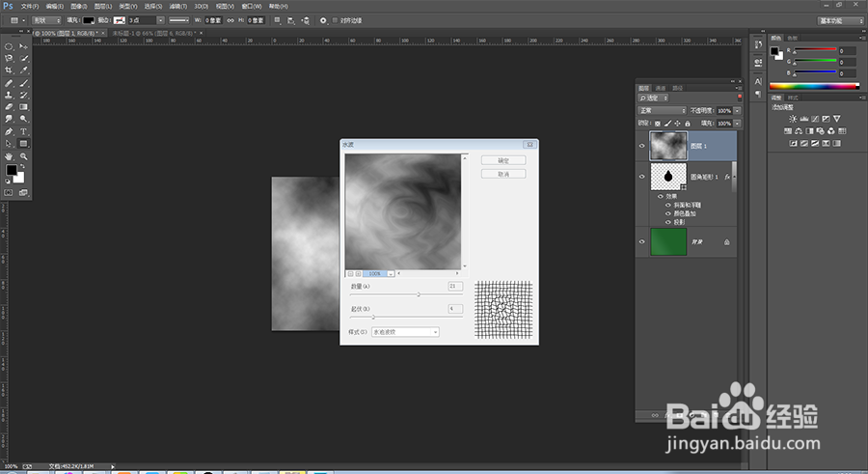
Task: Click the 数量 amount slider handle
Action: point(419,294)
